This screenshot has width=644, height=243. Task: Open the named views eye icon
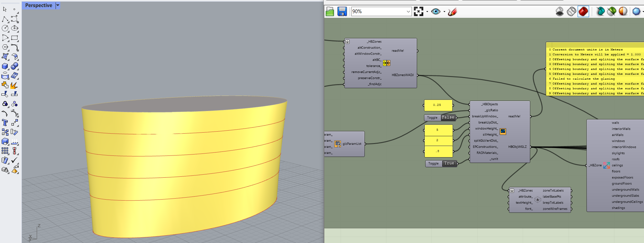[x=436, y=11]
